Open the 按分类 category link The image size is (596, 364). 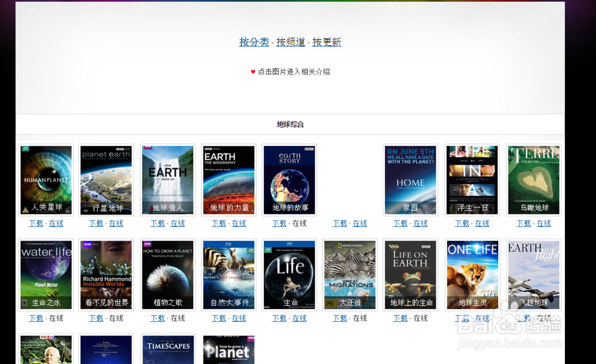point(254,42)
